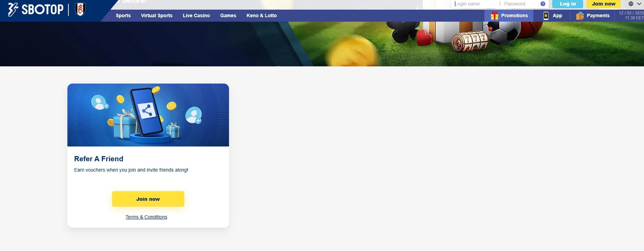Click the Fulham club crest icon
The height and width of the screenshot is (251, 644).
coord(80,10)
